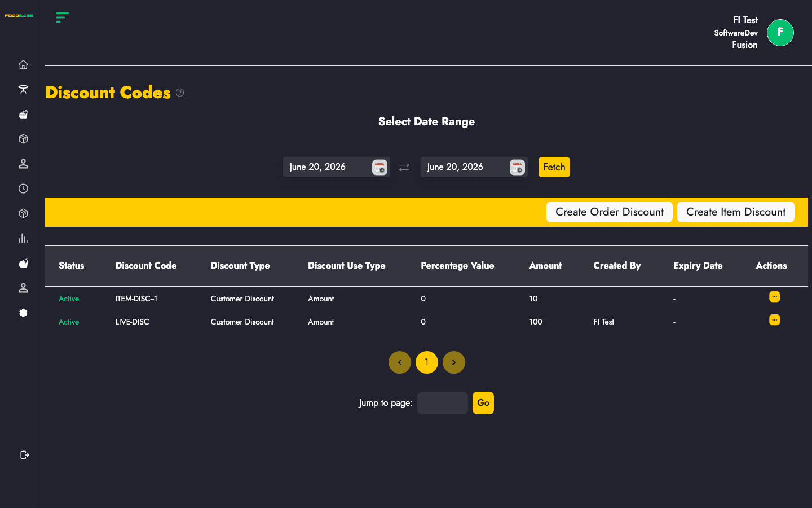This screenshot has height=508, width=812.
Task: Click the LIVE-DISC discount code cell
Action: 133,322
